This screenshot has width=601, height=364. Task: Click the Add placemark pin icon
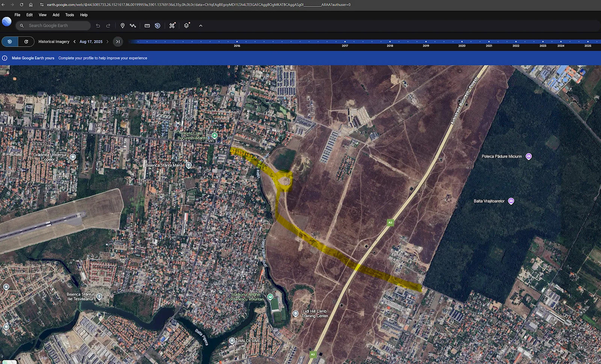[122, 26]
